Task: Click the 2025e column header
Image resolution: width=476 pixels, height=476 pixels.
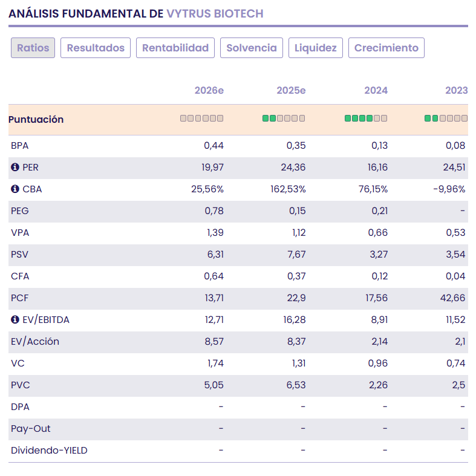Action: [291, 91]
